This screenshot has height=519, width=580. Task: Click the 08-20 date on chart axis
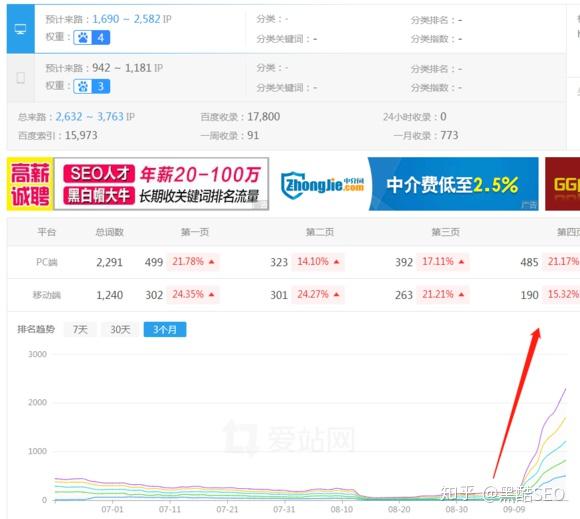[399, 509]
